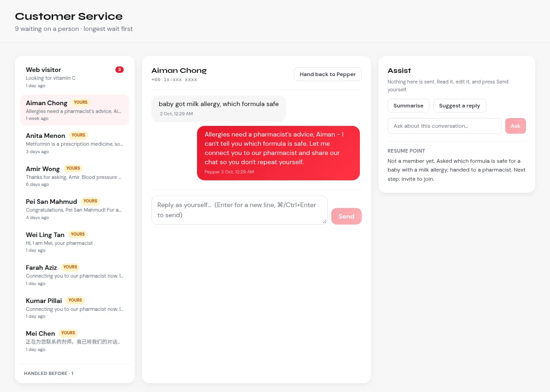Click the Aiman Chong heading in chat panel
Viewport: 550px width, 392px height.
[x=179, y=71]
